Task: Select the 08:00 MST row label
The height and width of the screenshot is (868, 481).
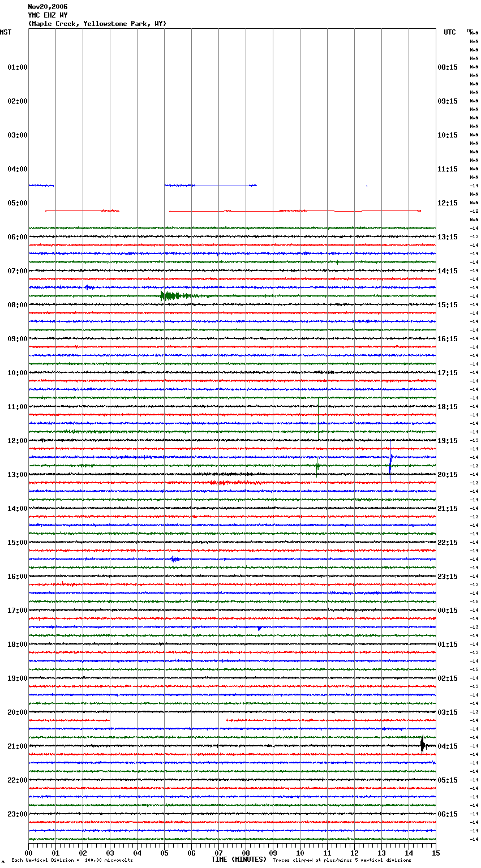Action: [x=18, y=305]
